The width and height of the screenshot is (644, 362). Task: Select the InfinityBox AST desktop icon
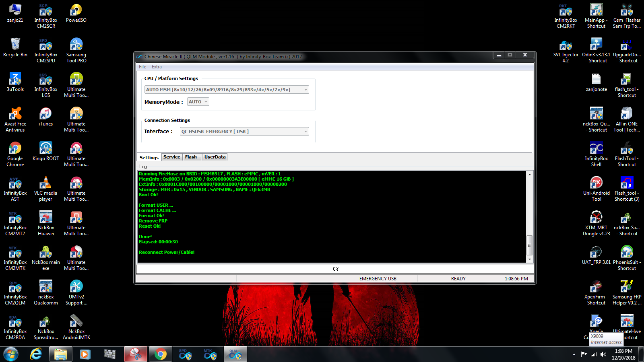(x=15, y=189)
